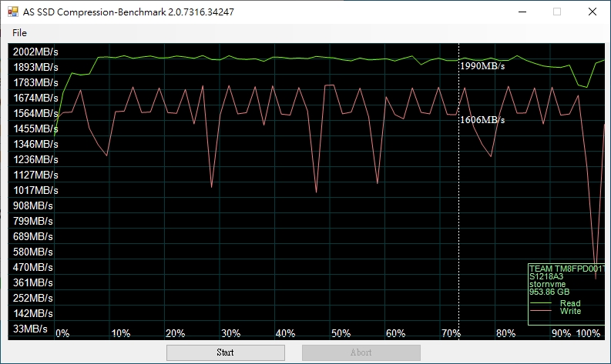The width and height of the screenshot is (611, 364).
Task: Click the 1236MB/s axis label
Action: pyautogui.click(x=35, y=159)
